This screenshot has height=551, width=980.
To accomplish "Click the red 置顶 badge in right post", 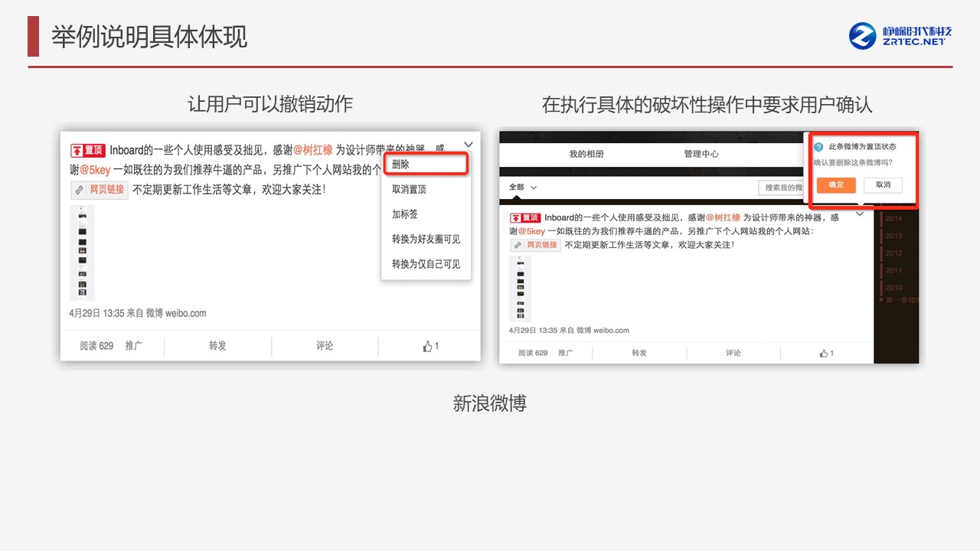I will (x=526, y=218).
